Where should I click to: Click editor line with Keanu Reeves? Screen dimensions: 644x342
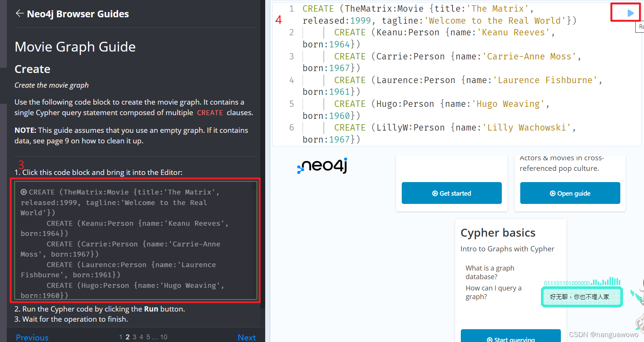pyautogui.click(x=429, y=38)
